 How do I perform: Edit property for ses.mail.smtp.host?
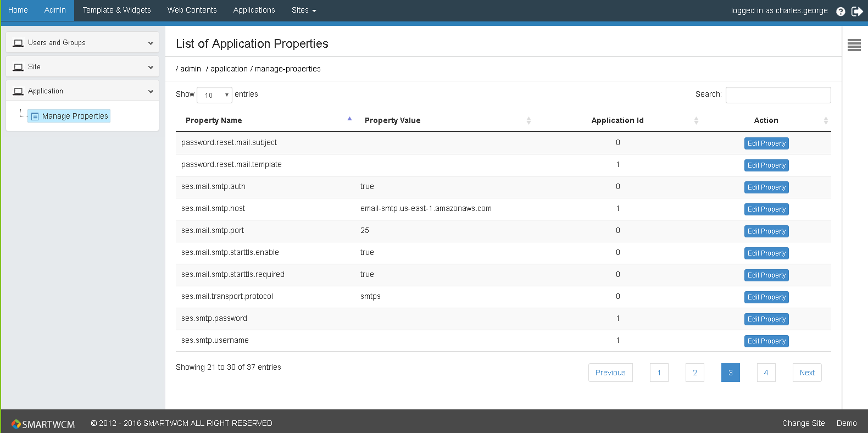click(x=766, y=209)
